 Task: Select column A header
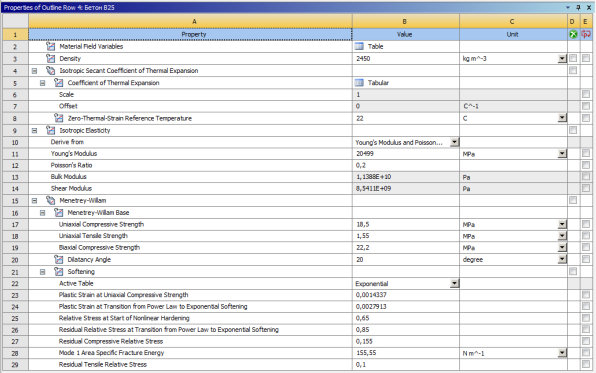coord(190,21)
